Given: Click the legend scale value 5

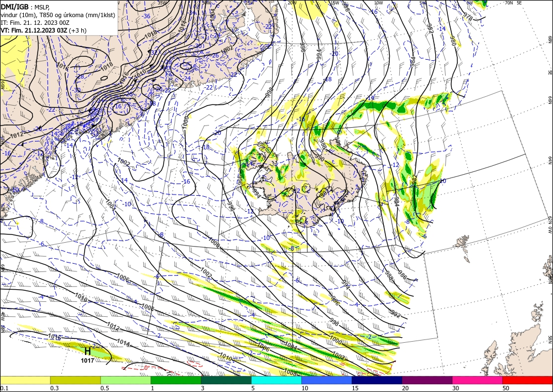Looking at the screenshot, I should [254, 388].
